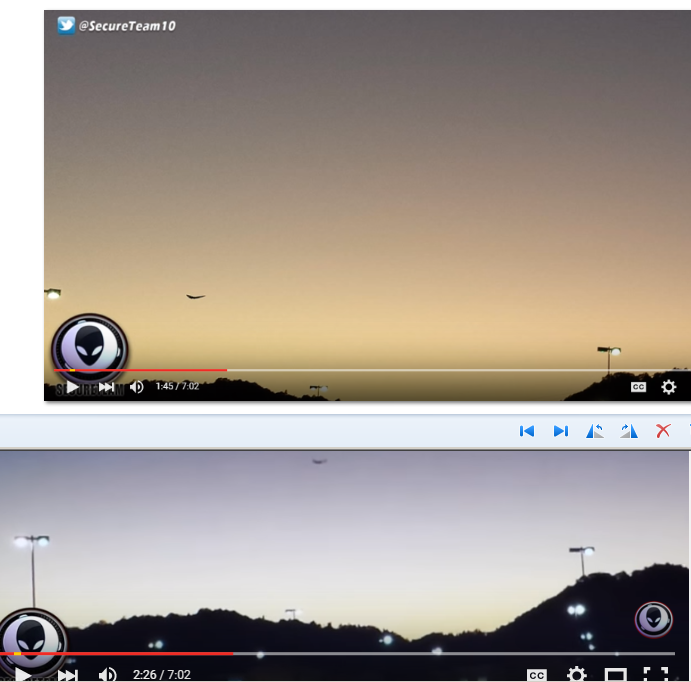
Task: Open the @SecureTeam10 Twitter handle link
Action: (127, 26)
